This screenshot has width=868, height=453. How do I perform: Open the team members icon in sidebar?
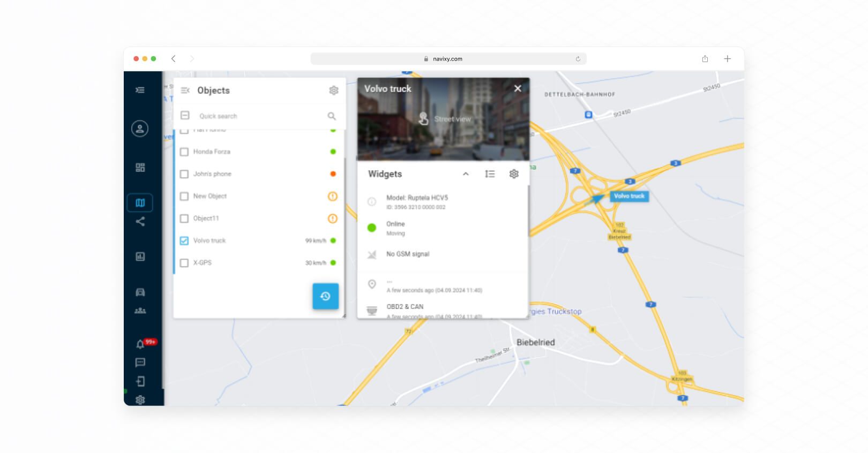tap(140, 311)
